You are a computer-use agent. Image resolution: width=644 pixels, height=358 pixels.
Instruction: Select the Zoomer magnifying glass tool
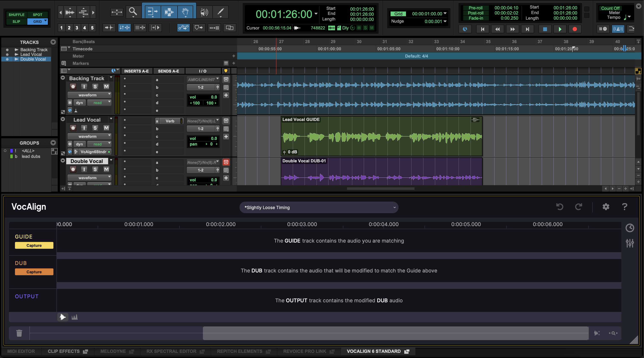point(133,12)
